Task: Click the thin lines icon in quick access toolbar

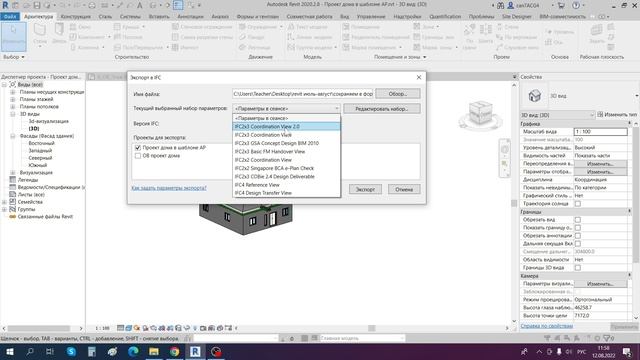Action: pos(178,5)
